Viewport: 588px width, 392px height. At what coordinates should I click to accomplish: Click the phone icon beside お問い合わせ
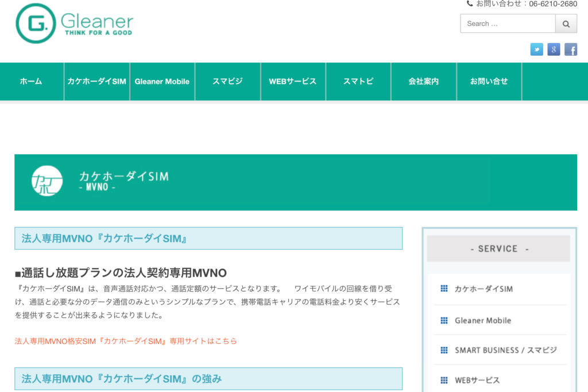coord(470,4)
